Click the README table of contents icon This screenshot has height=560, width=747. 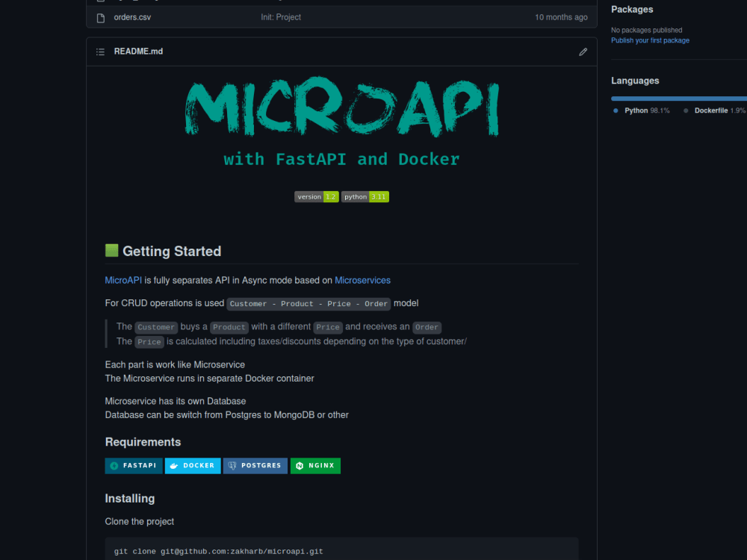pos(100,52)
